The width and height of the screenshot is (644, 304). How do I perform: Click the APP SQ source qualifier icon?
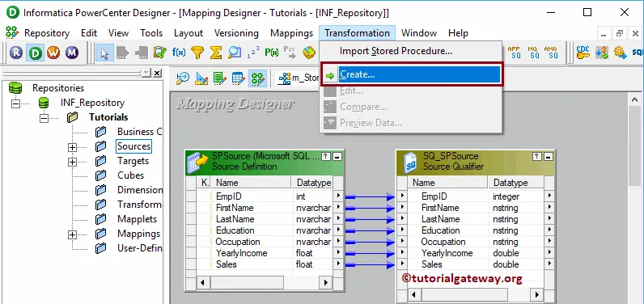[x=514, y=52]
